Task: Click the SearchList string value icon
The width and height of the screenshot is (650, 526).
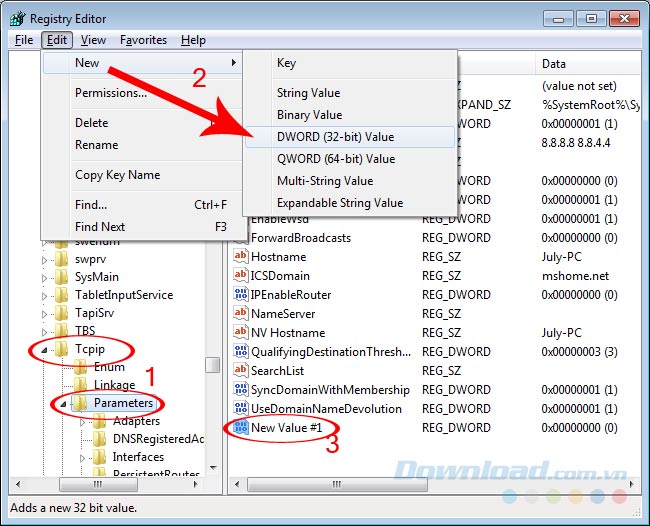Action: pyautogui.click(x=240, y=370)
